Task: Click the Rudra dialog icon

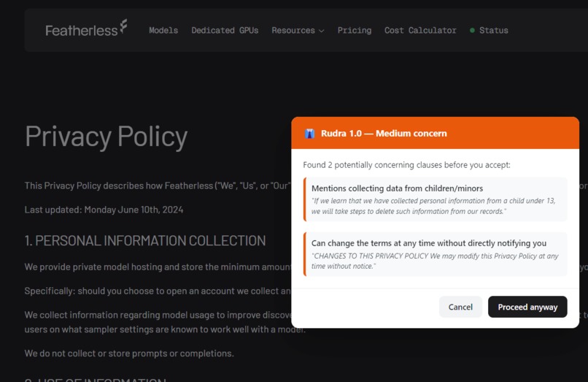Action: click(309, 134)
